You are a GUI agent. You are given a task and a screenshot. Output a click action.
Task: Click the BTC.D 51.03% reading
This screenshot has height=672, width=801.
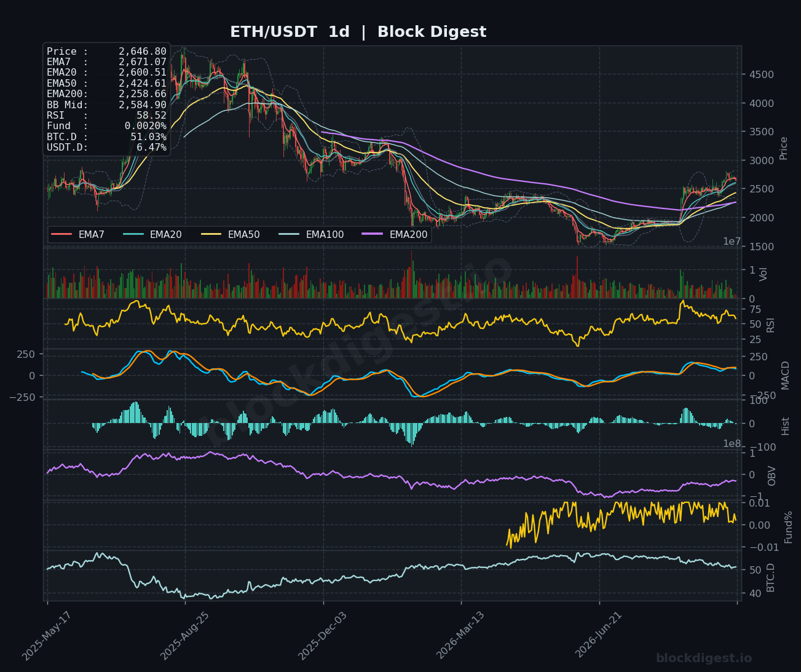tap(106, 137)
